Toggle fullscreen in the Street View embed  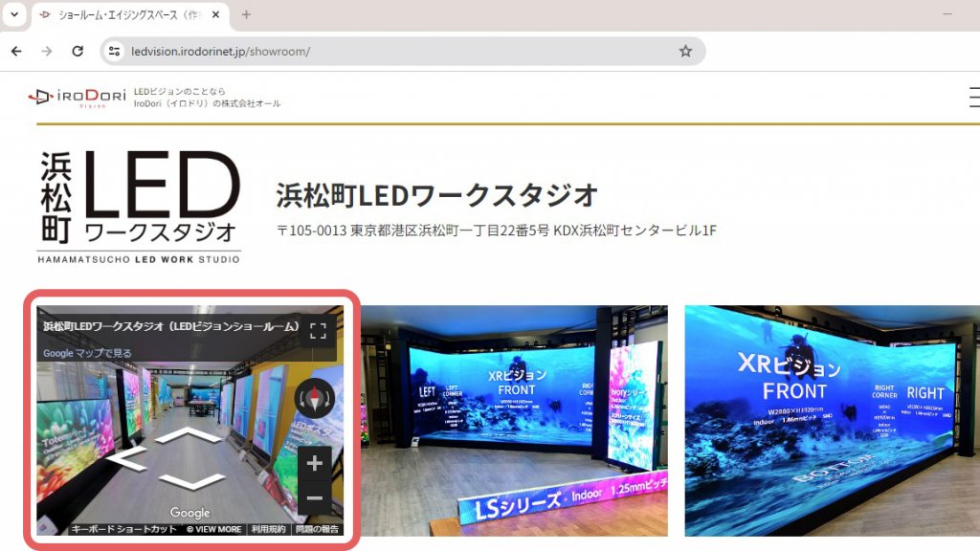(x=318, y=330)
